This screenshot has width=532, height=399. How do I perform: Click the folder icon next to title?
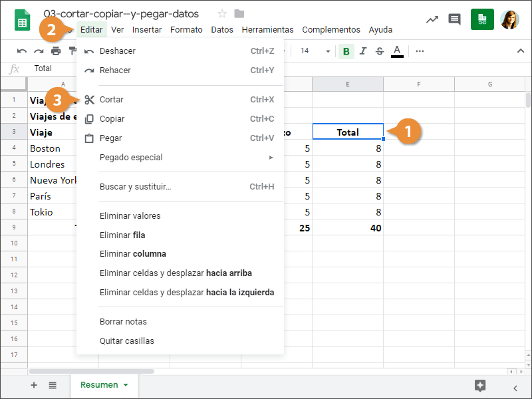point(239,14)
